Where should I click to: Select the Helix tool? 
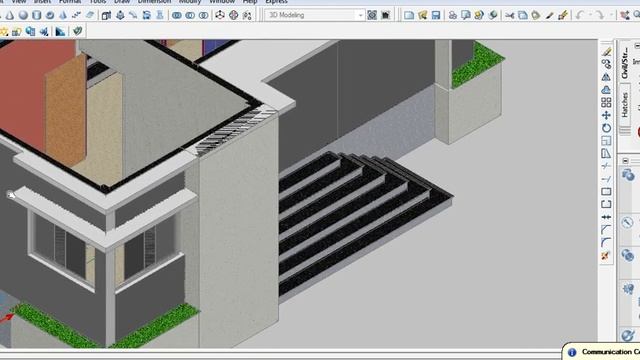click(76, 16)
